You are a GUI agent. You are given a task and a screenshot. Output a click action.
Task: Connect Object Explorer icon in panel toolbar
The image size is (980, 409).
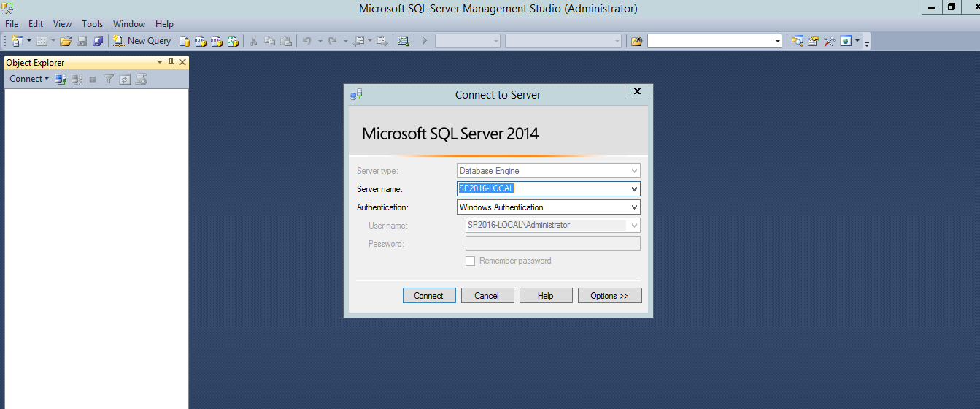(x=61, y=79)
